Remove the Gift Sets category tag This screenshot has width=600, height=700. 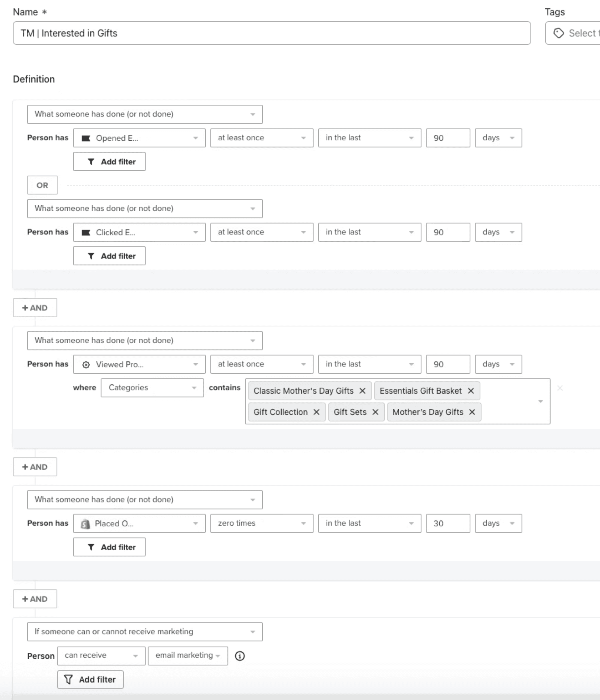click(375, 412)
